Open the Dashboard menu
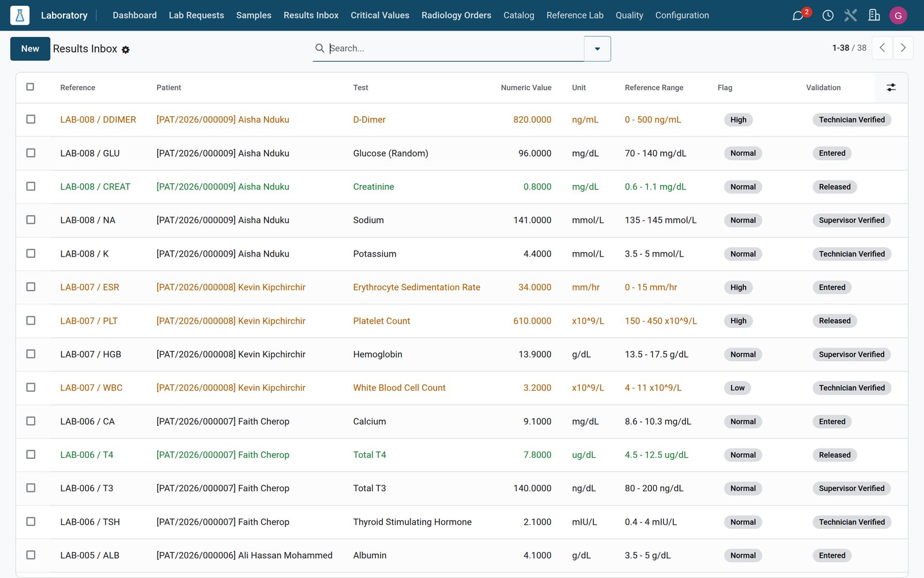The width and height of the screenshot is (924, 578). coord(135,15)
